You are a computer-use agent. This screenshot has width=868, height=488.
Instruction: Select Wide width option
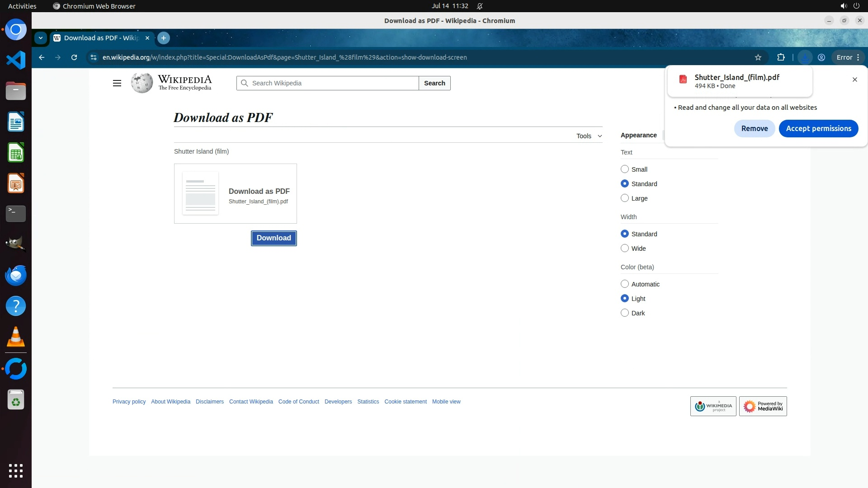pos(625,248)
